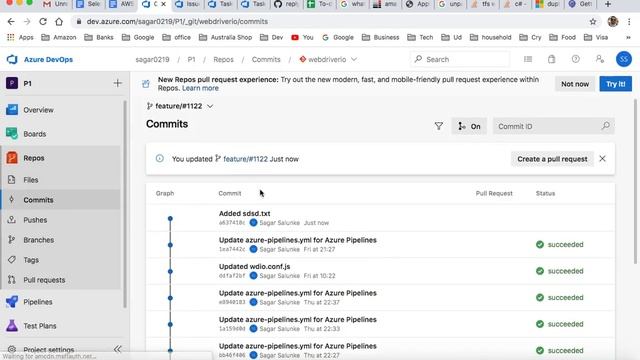Click succeeded status for Thu at 22:33 commit
640x360 pixels.
click(x=560, y=324)
